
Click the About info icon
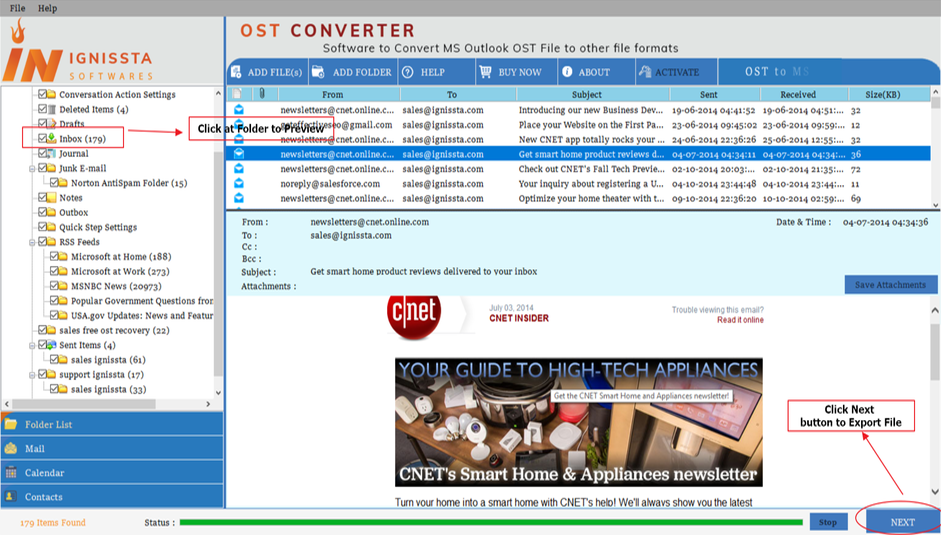tap(567, 71)
